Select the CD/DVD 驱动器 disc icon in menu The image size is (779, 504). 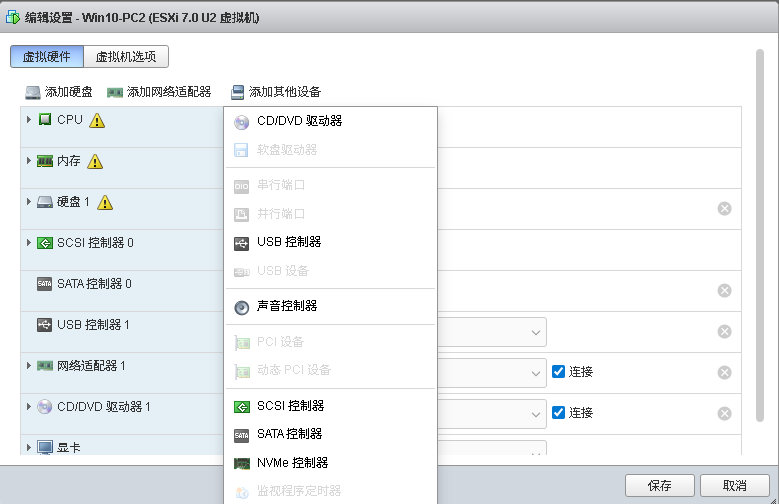point(241,122)
